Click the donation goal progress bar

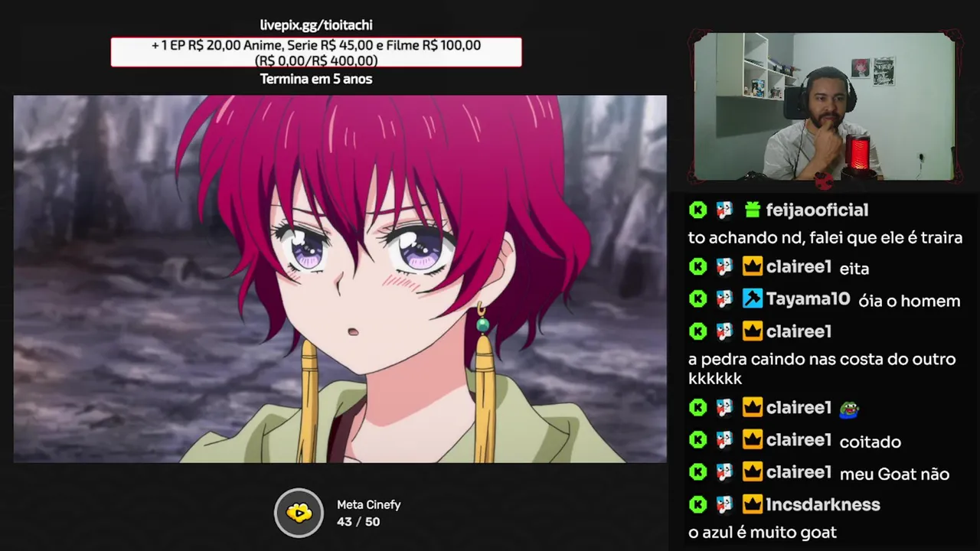[x=316, y=52]
